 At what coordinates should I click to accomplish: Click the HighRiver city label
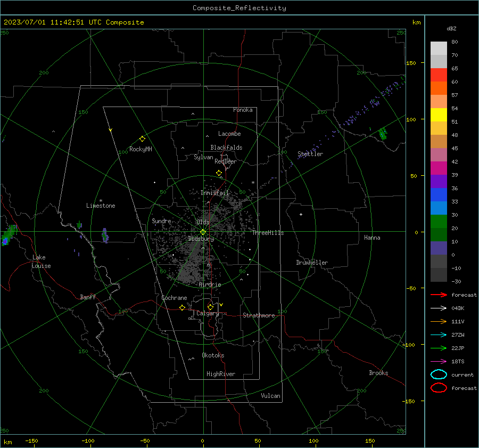click(x=220, y=374)
